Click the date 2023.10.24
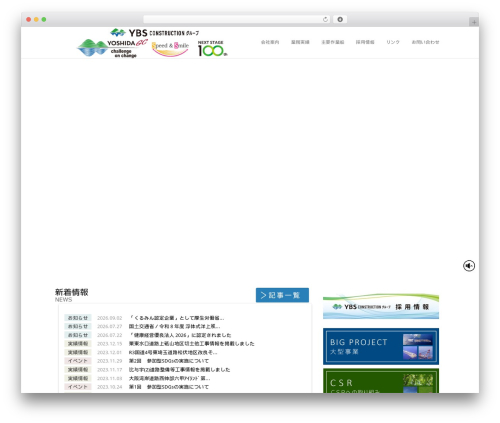This screenshot has height=423, width=500. [110, 387]
